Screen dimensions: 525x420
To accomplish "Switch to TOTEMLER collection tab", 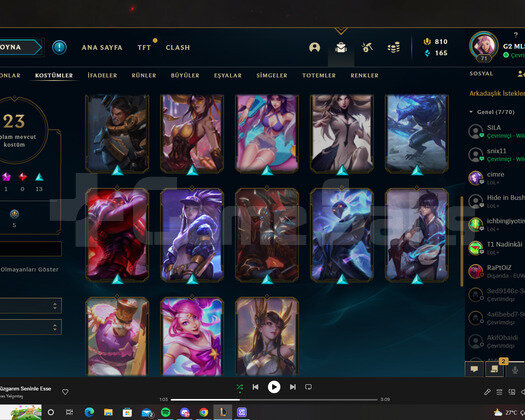I will coord(319,75).
